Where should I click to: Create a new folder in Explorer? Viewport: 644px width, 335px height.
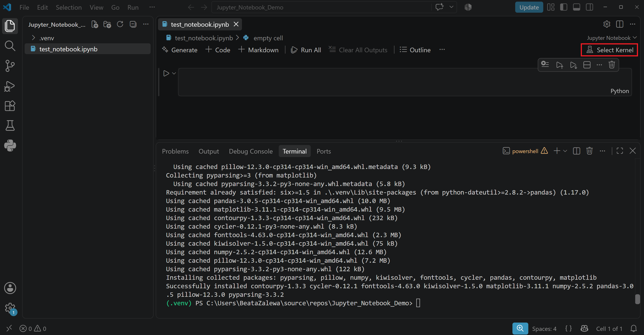(x=107, y=24)
